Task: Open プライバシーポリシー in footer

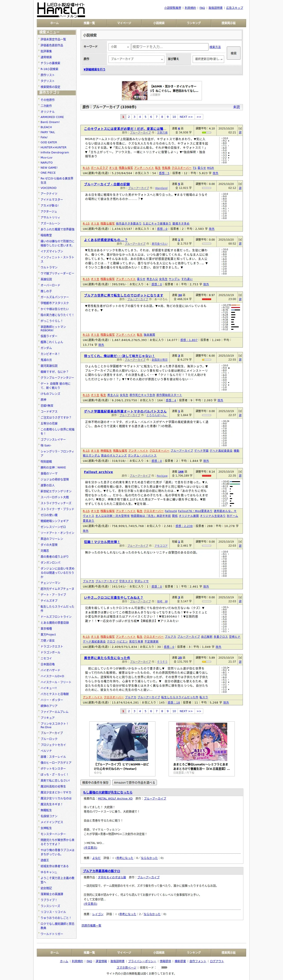Action: [x=142, y=961]
